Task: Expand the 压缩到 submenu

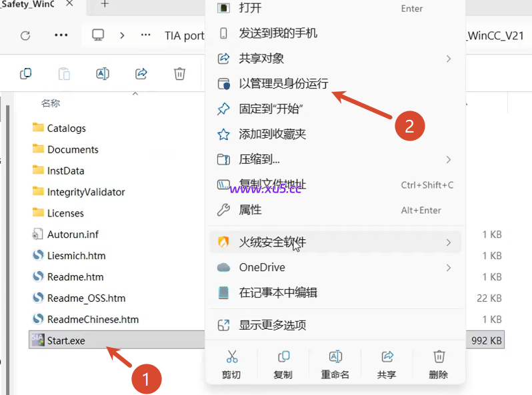Action: 448,159
